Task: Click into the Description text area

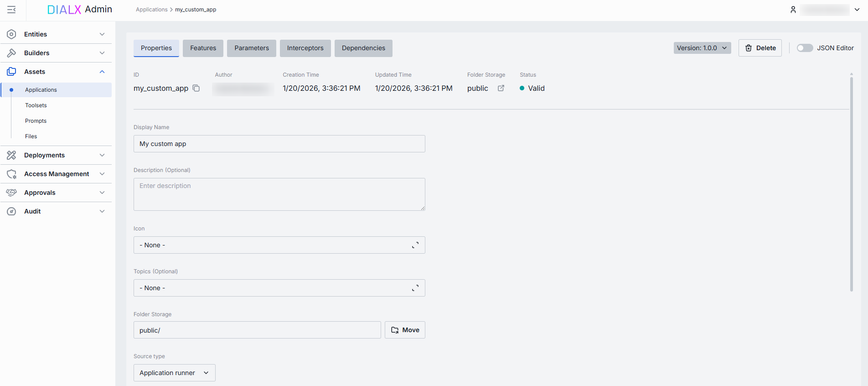Action: coord(279,194)
